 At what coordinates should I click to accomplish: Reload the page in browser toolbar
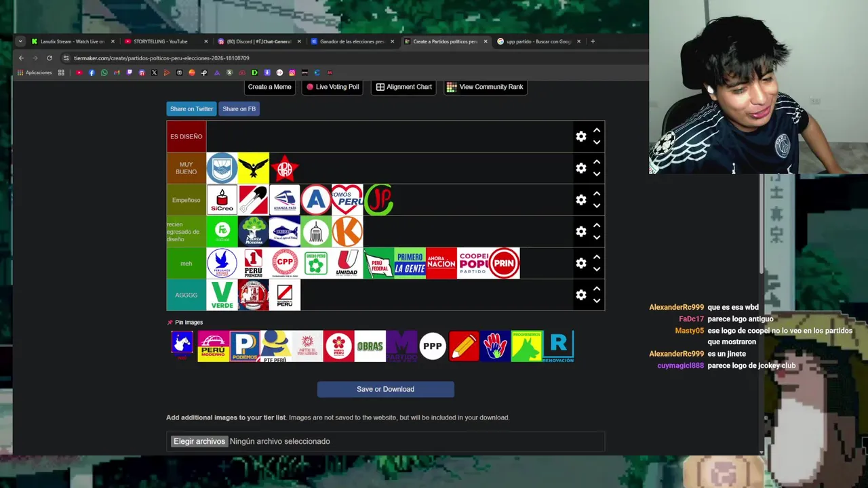50,58
